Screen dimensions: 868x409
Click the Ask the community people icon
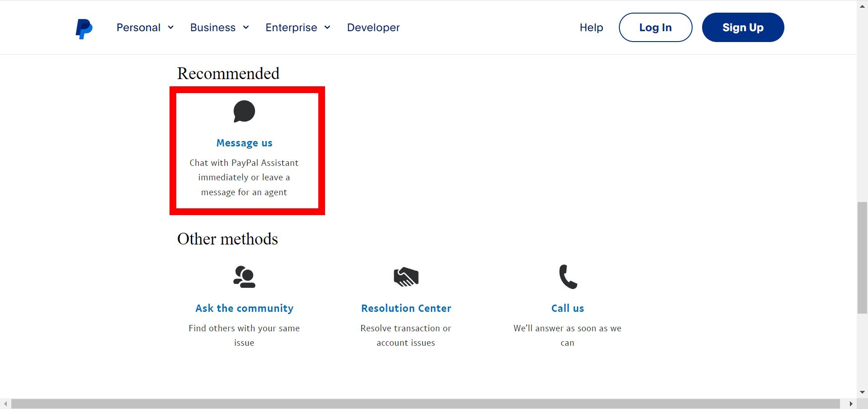pos(244,277)
